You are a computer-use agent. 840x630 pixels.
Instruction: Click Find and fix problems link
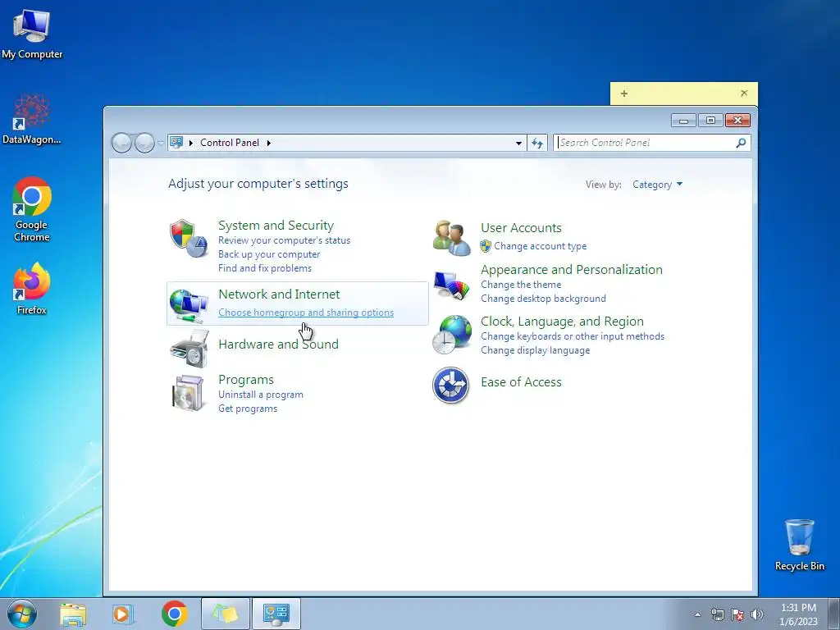coord(265,268)
